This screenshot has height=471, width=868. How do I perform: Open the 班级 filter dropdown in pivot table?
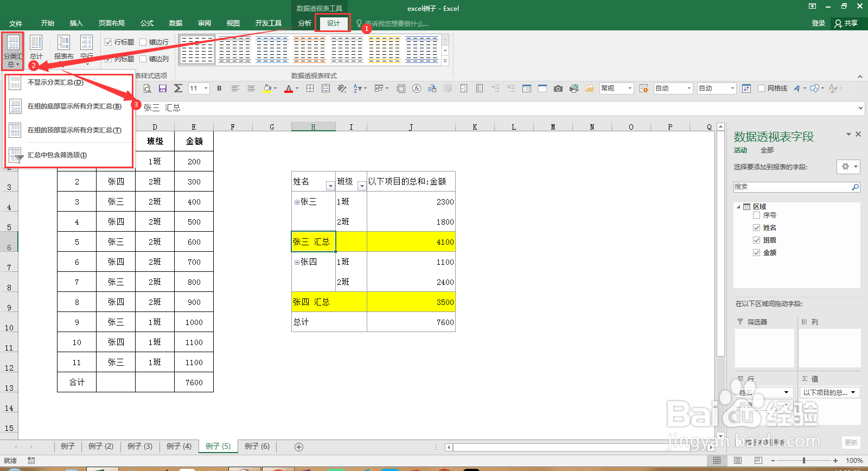[x=362, y=186]
